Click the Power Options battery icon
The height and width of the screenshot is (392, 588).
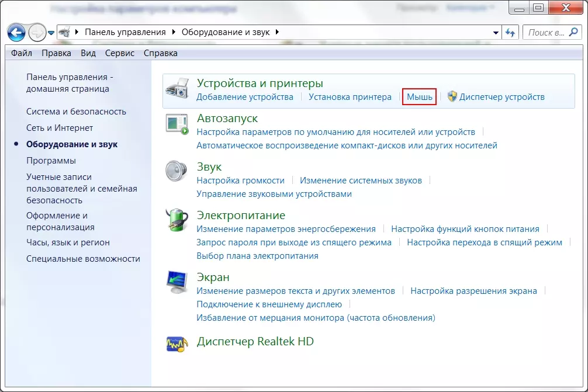177,220
